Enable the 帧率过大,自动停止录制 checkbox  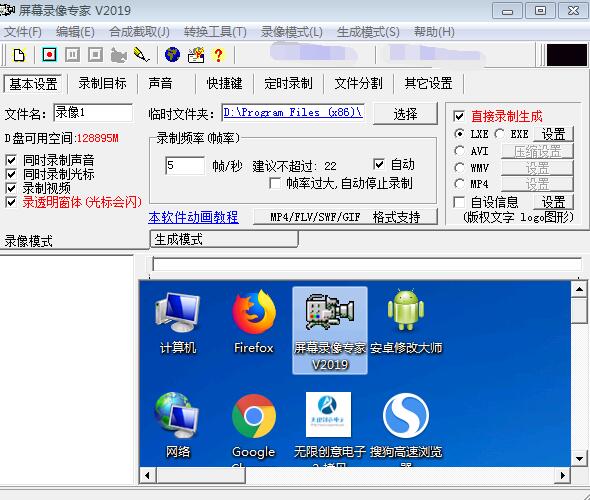pyautogui.click(x=275, y=184)
